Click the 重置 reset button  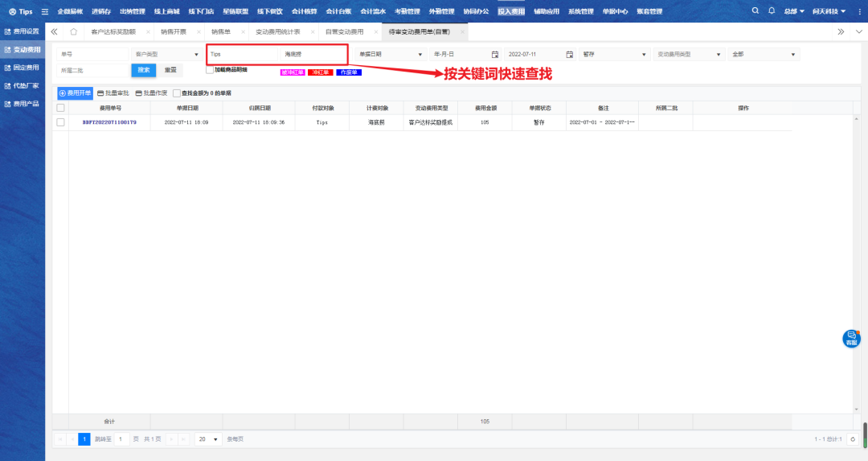click(x=170, y=70)
